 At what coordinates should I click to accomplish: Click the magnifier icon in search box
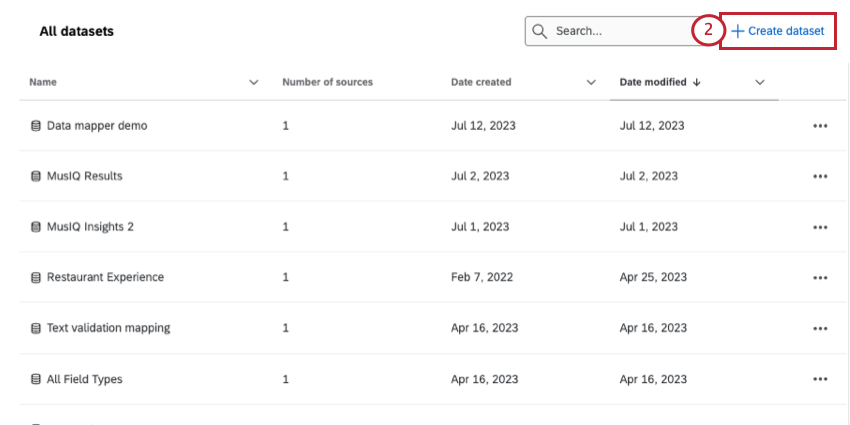tap(539, 31)
